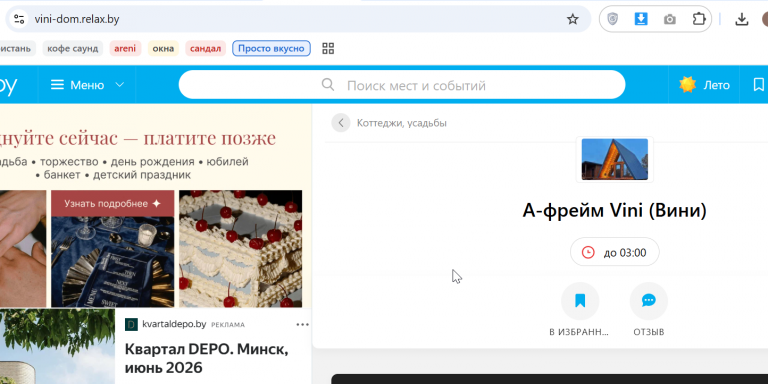Open the bookmark groups grid icon
Image resolution: width=768 pixels, height=384 pixels.
coord(328,48)
